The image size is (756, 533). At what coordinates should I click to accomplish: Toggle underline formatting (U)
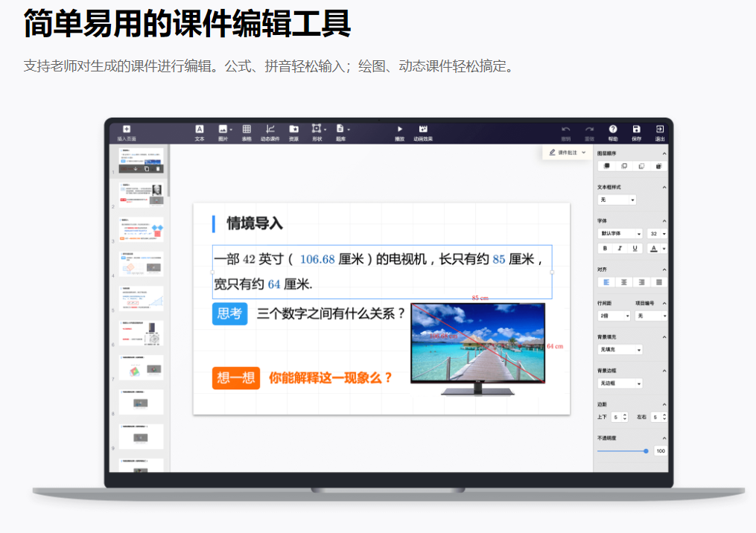(635, 248)
